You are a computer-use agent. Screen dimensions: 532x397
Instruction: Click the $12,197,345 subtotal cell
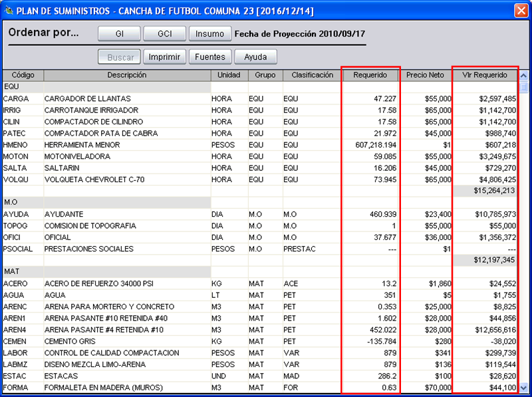coord(485,260)
